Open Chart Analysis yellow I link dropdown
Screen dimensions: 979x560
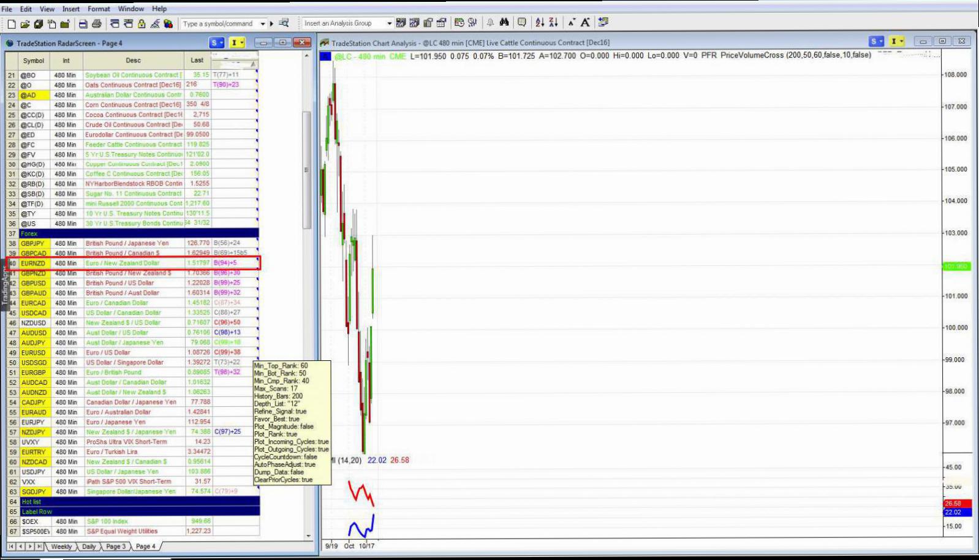pyautogui.click(x=896, y=42)
